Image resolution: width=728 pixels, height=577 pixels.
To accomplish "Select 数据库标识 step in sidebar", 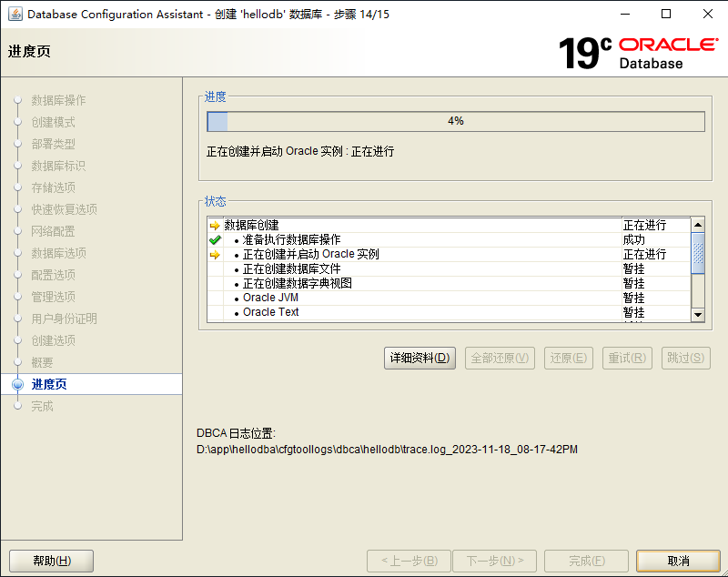I will (x=58, y=166).
